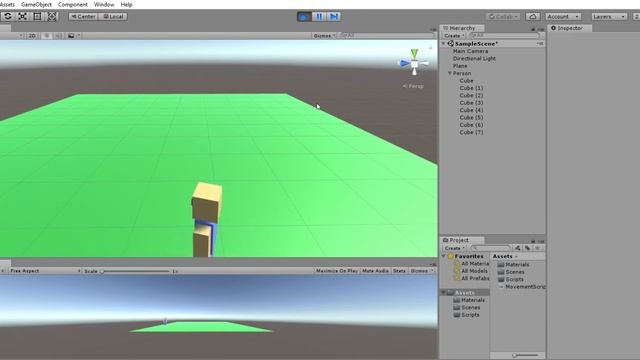Pause the running game
This screenshot has width=640, height=360.
(319, 16)
